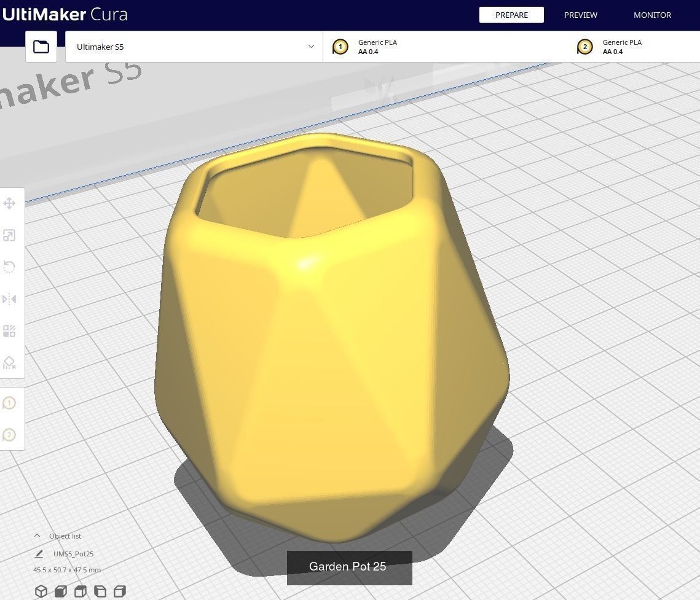This screenshot has width=700, height=600.
Task: Switch to the PREVIEW stage
Action: 580,15
